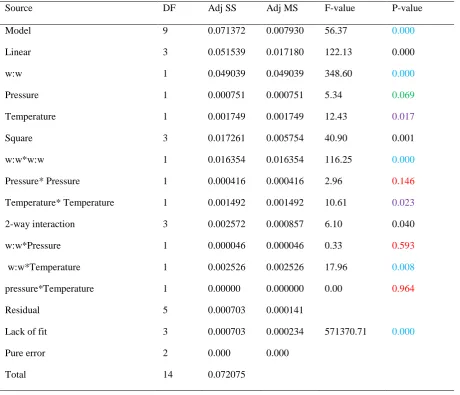Click the w:w*Temperature P-value 0.008
Viewport: 460px width, 395px height.
point(403,267)
